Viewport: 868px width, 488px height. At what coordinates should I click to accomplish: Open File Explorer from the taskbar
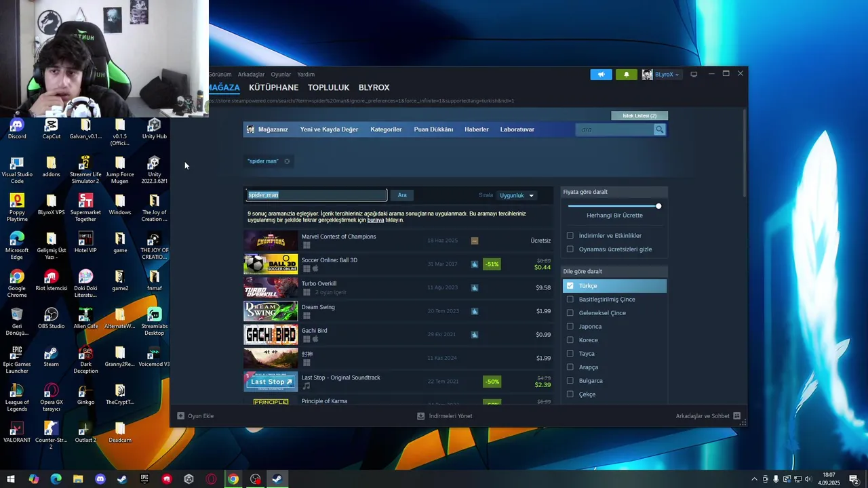[x=78, y=479]
